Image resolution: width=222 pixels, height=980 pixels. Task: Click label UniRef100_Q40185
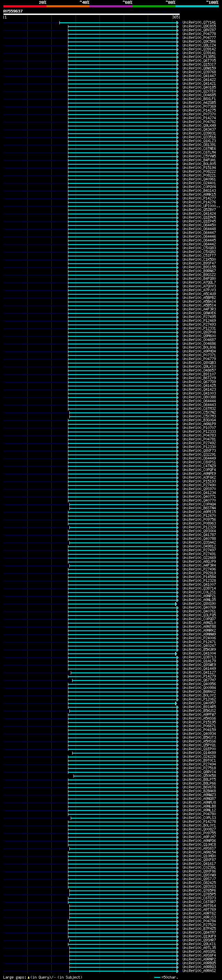click(199, 88)
